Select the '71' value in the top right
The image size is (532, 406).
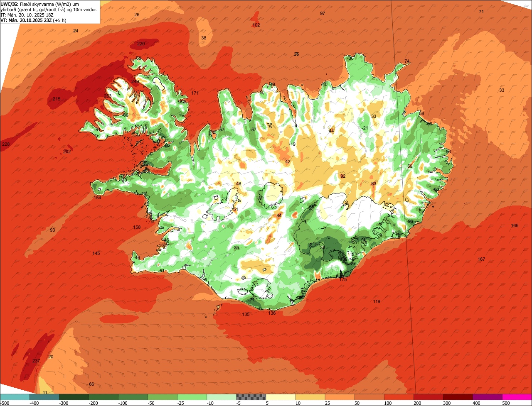[x=481, y=12]
